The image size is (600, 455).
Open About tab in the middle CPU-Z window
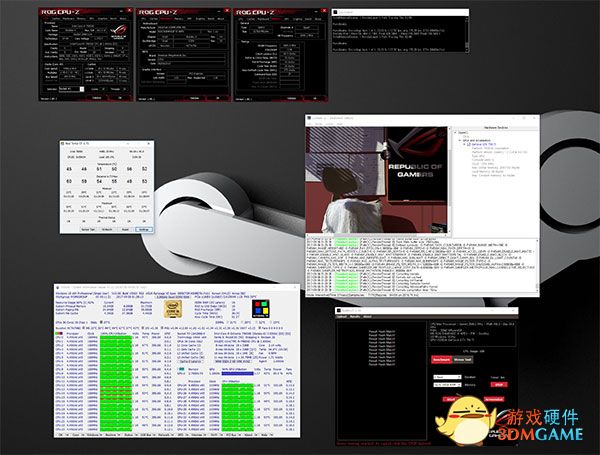(221, 19)
